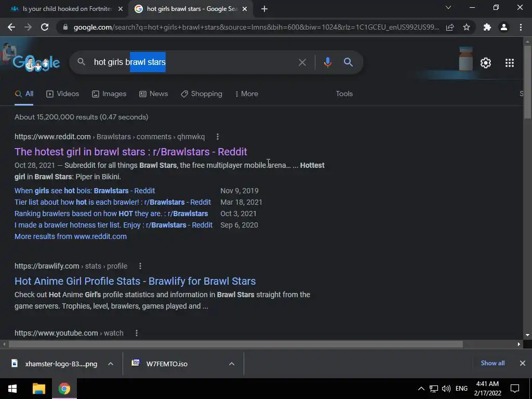The image size is (532, 399).
Task: Click the 'About 15,200,000 results' text
Action: 82,117
